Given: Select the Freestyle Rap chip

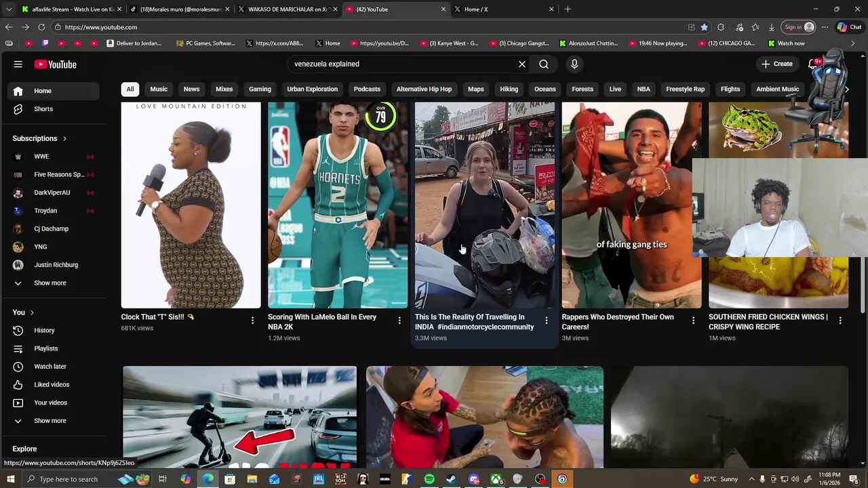Looking at the screenshot, I should click(685, 89).
